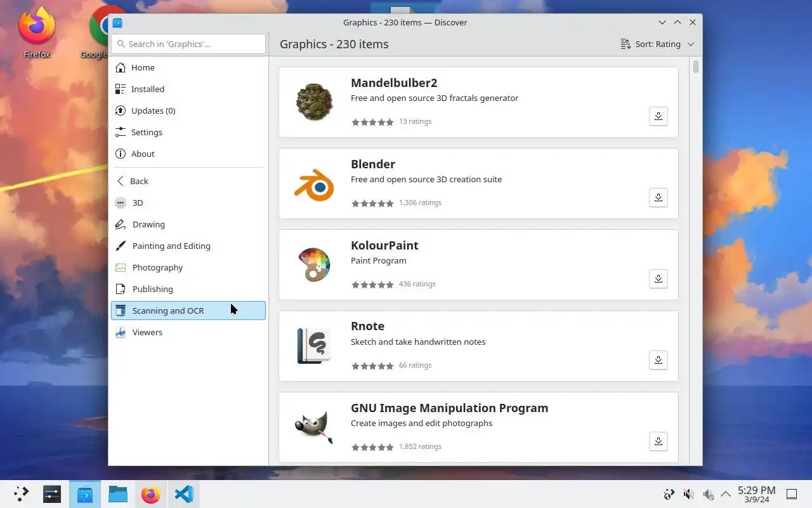Open Blender app title
This screenshot has height=508, width=812.
pos(373,164)
